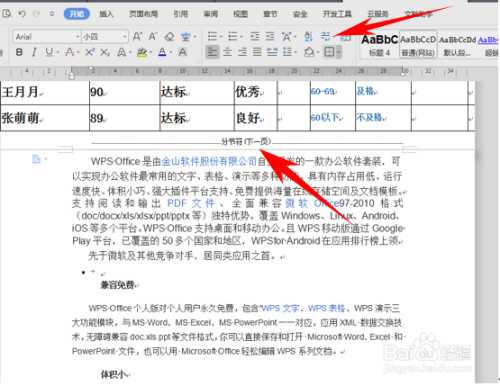Open the WPS 表格 hyperlink
Image resolution: width=500 pixels, height=386 pixels.
[x=326, y=308]
